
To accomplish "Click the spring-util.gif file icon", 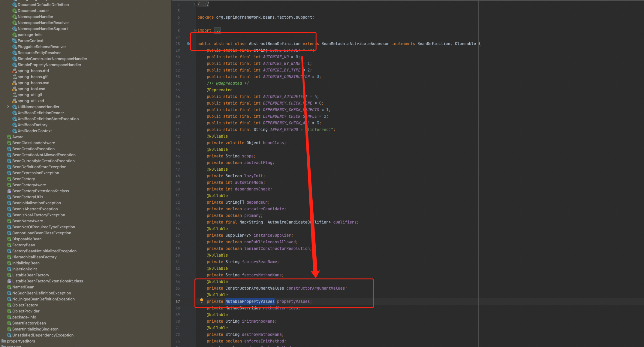I will point(14,95).
